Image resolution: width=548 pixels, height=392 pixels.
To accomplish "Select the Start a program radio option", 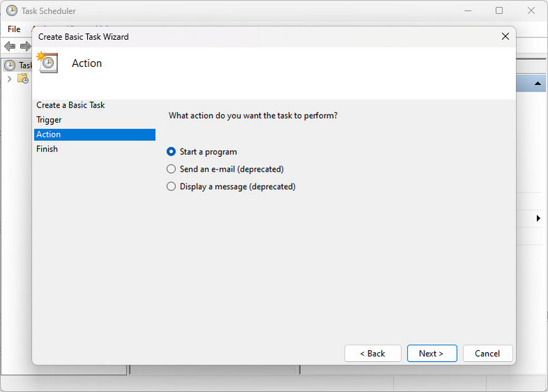I will 202,151.
